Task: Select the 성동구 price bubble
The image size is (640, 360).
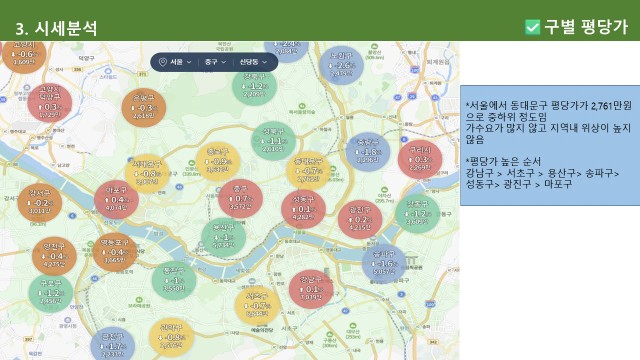Action: pos(303,209)
